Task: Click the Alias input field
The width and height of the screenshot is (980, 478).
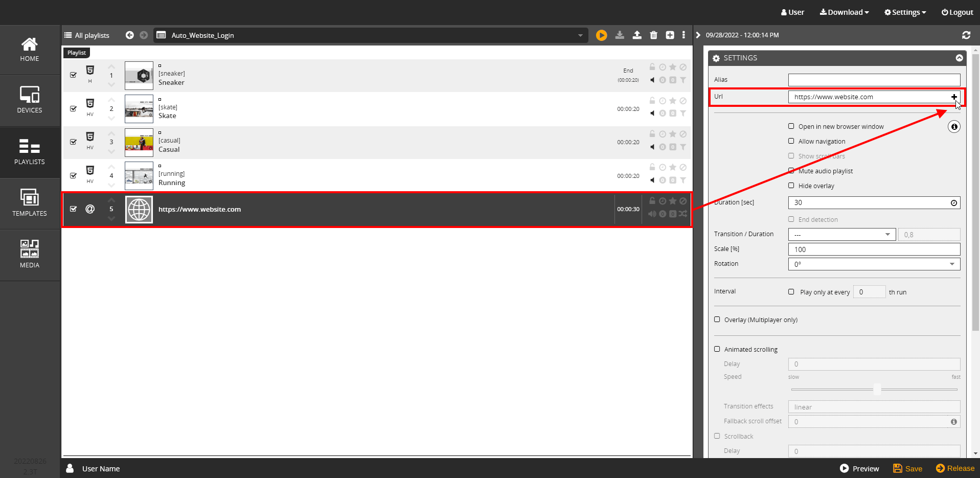Action: click(x=874, y=80)
